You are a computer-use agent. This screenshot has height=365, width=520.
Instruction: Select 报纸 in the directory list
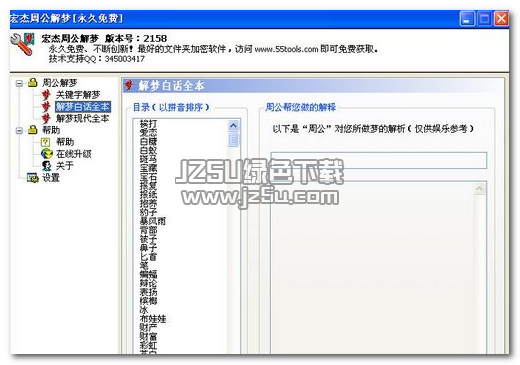pyautogui.click(x=148, y=195)
